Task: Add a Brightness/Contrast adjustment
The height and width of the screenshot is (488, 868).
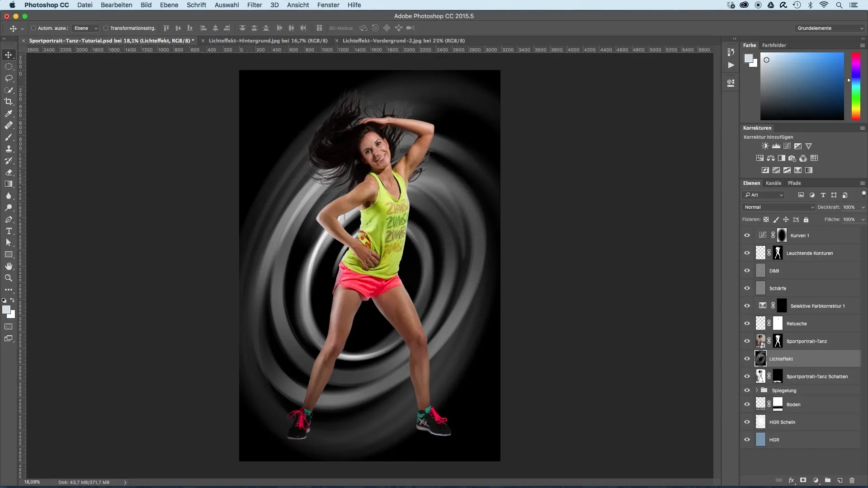Action: pos(765,146)
